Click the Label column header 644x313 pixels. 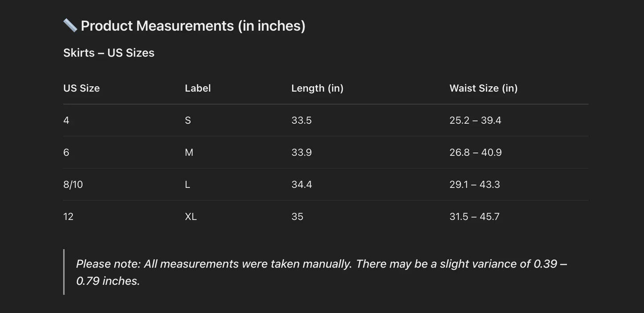pos(198,88)
